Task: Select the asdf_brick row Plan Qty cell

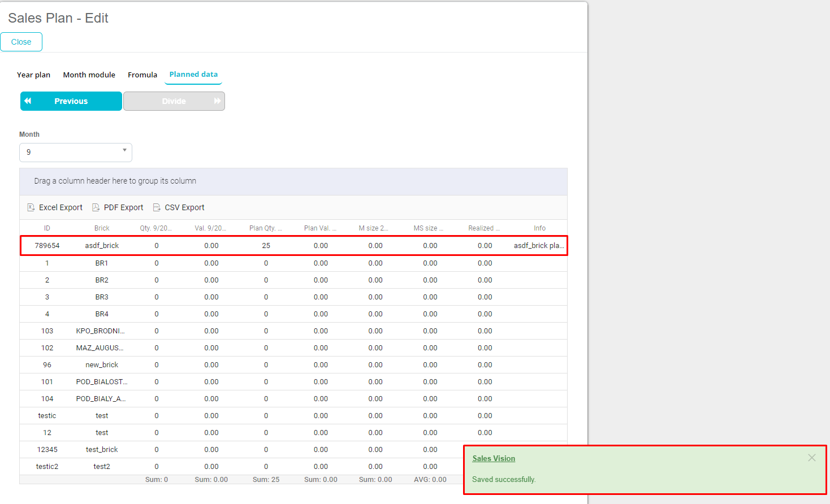Action: click(x=266, y=246)
